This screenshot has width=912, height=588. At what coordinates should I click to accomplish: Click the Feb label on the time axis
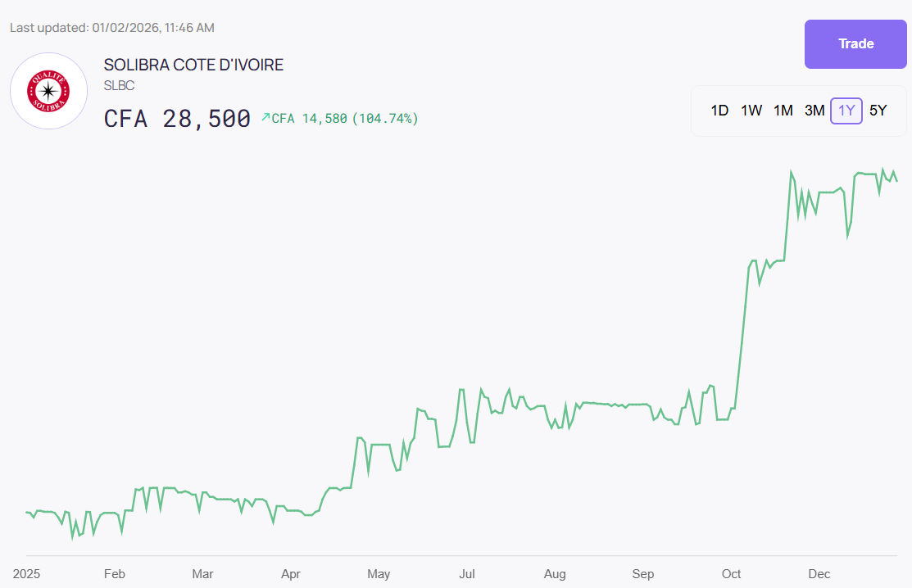(115, 574)
